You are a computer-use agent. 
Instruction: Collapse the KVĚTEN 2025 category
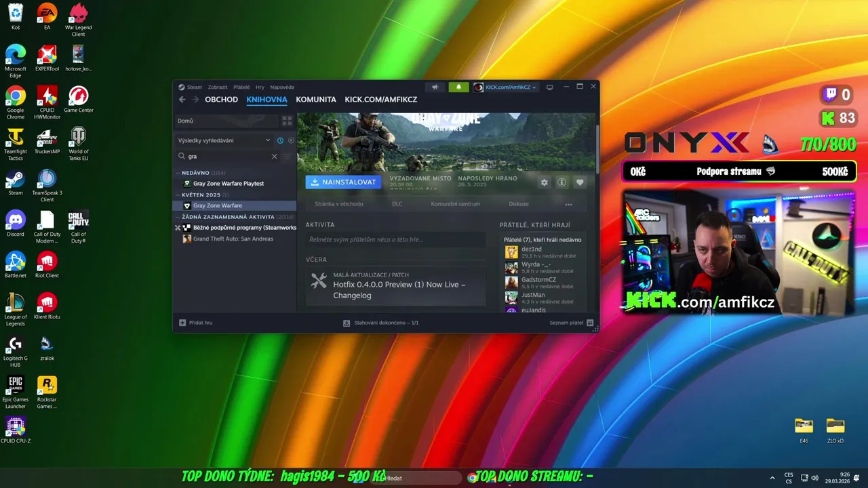(201, 195)
